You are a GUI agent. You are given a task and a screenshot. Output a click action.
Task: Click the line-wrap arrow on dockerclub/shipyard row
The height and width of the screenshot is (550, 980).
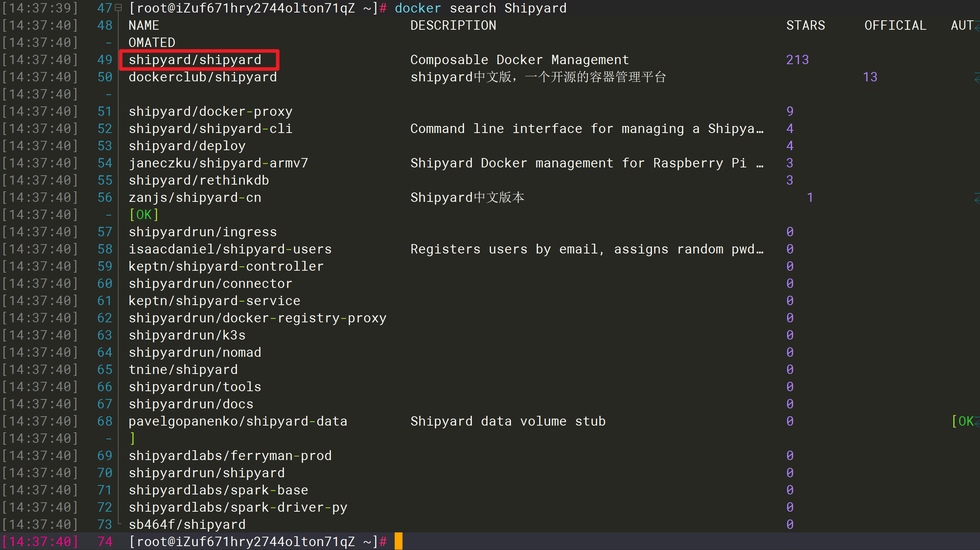(976, 77)
